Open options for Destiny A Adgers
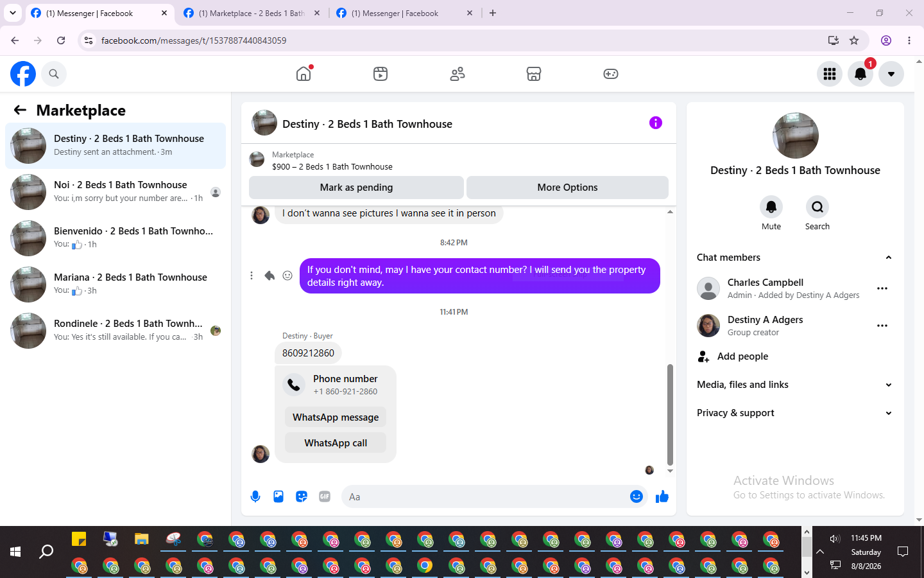 click(882, 326)
